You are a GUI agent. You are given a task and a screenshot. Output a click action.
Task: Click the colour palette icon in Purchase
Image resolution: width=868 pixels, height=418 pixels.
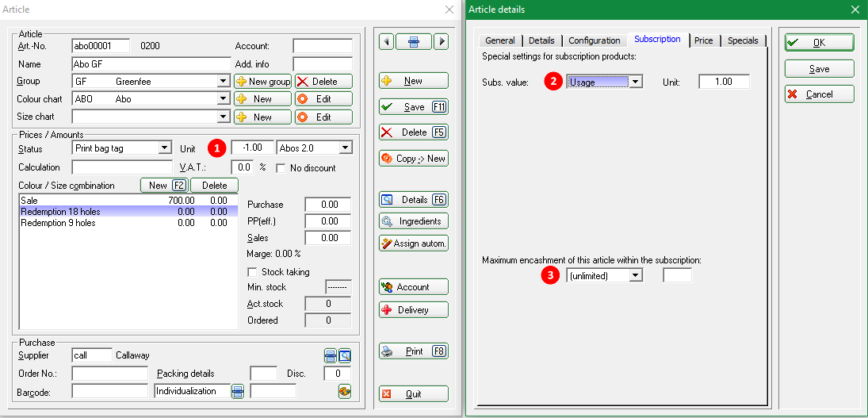(x=345, y=391)
